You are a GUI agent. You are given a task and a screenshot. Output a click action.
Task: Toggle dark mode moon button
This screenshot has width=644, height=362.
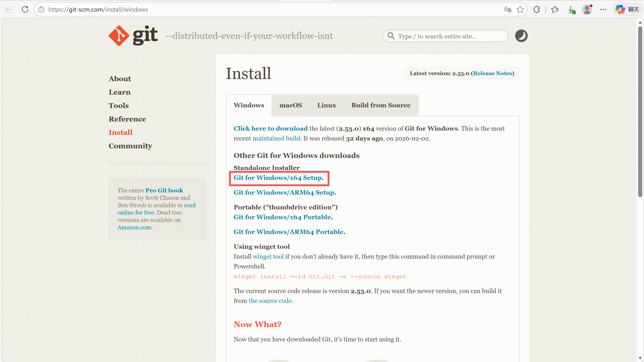click(521, 36)
